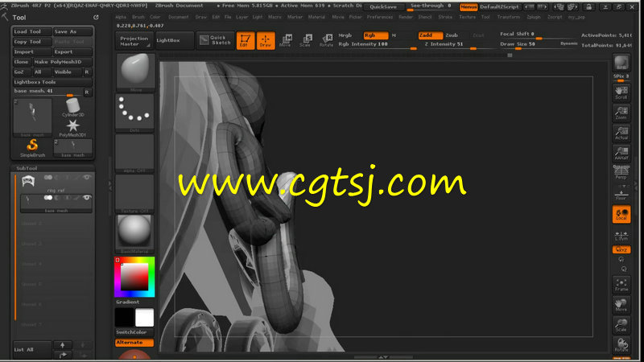Viewport: 644px width, 362px height.
Task: Open the Brush menu
Action: 138,17
